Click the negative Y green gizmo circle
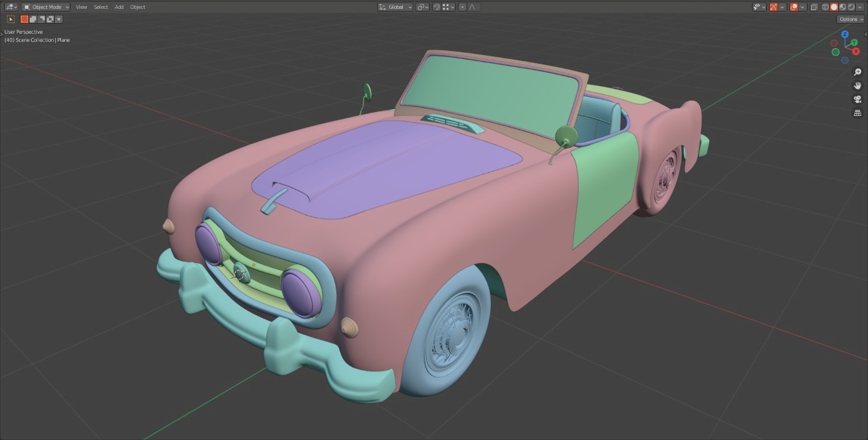 835,52
